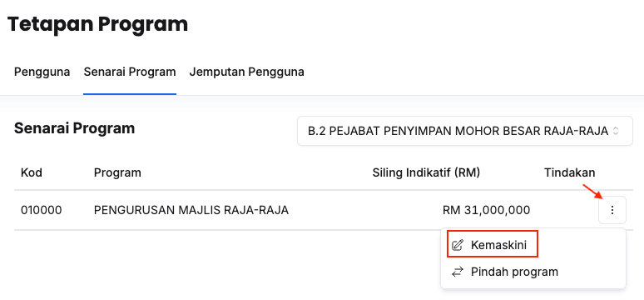Click the chevron arrows on ministry selector
The image size is (644, 300).
click(615, 132)
